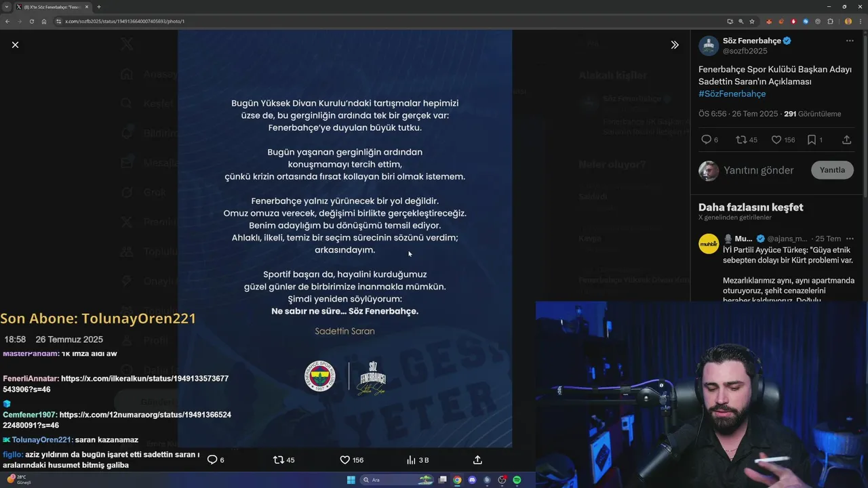This screenshot has width=868, height=488.
Task: Click reply icon in the right tweet panel
Action: (706, 140)
